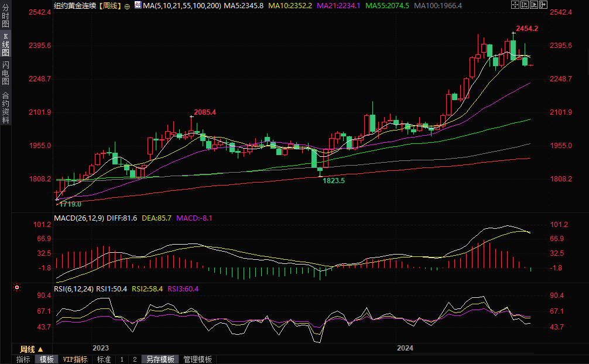Screen dimensions: 589x364
Task: Click the MA indicator chart icon
Action: point(137,5)
